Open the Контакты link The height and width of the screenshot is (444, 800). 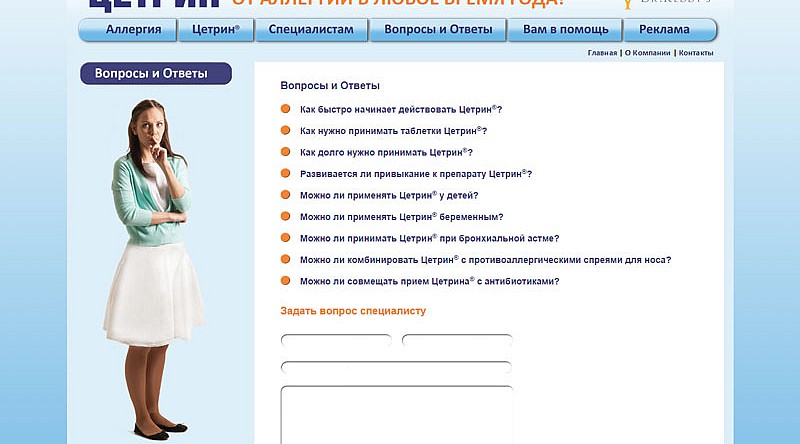click(x=696, y=53)
